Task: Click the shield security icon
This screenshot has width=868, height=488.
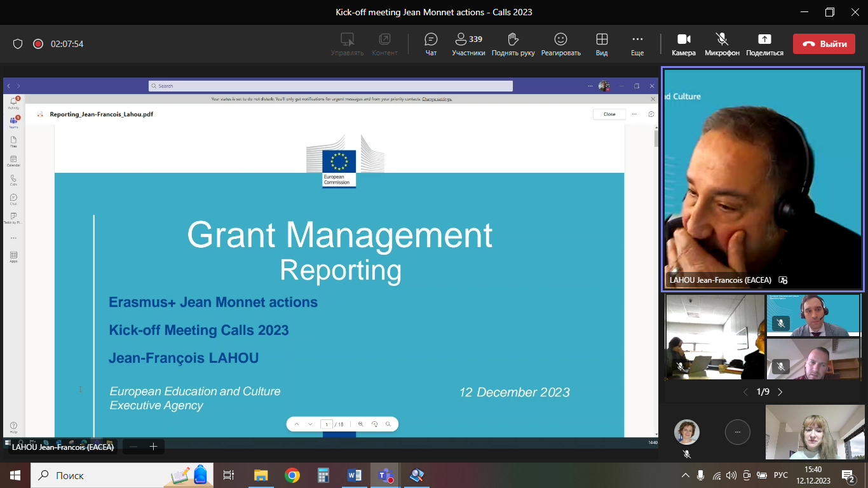Action: point(18,44)
